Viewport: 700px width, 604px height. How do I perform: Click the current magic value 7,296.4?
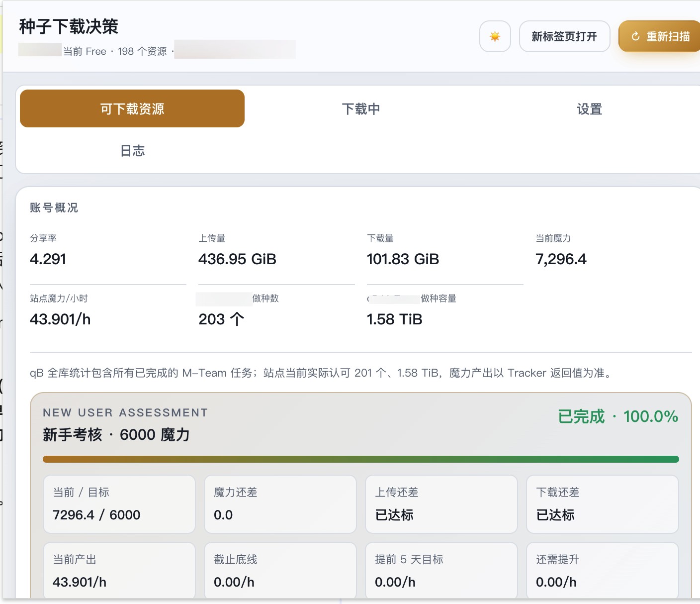point(561,259)
